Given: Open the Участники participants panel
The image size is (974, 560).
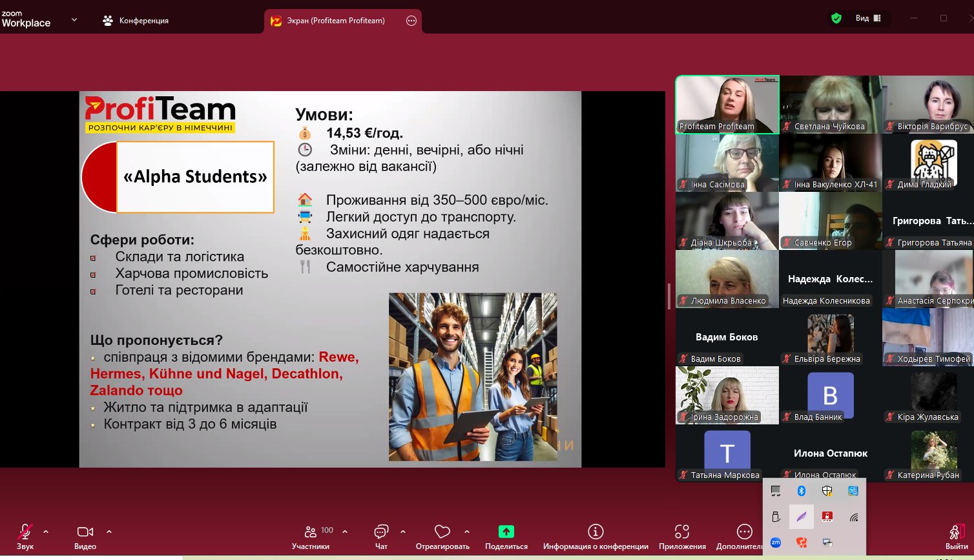Looking at the screenshot, I should (x=311, y=537).
